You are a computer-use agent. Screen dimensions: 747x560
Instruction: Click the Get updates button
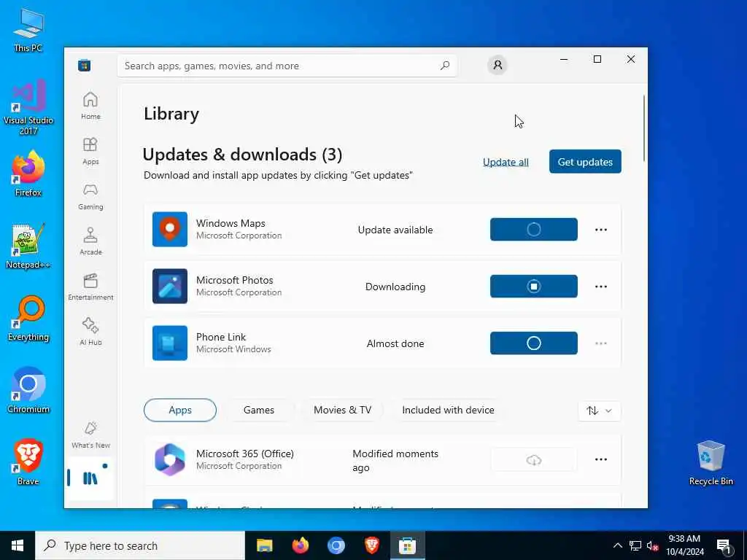point(585,161)
